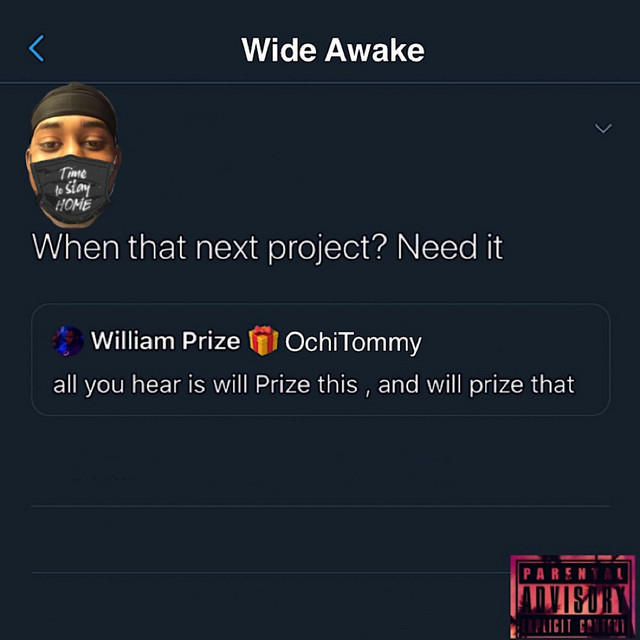Screen dimensions: 640x640
Task: Tap the 'Time to Stay HOME' mask
Action: tap(73, 189)
